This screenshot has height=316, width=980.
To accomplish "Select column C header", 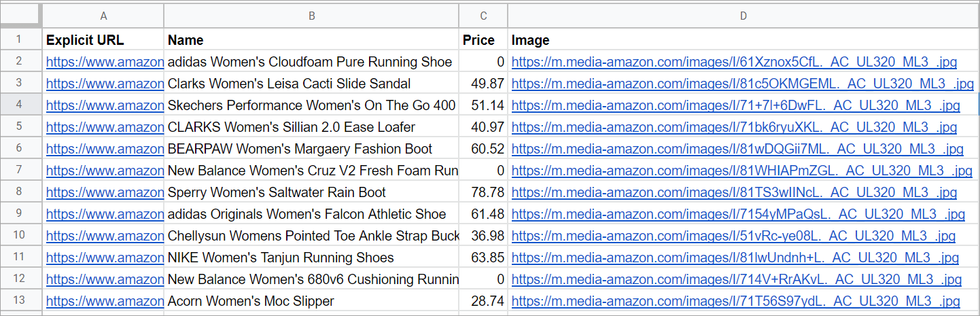I will click(483, 15).
